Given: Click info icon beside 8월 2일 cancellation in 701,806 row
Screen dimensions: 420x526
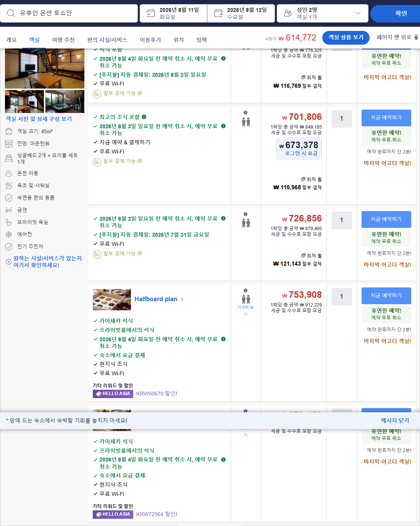Looking at the screenshot, I should (223, 126).
